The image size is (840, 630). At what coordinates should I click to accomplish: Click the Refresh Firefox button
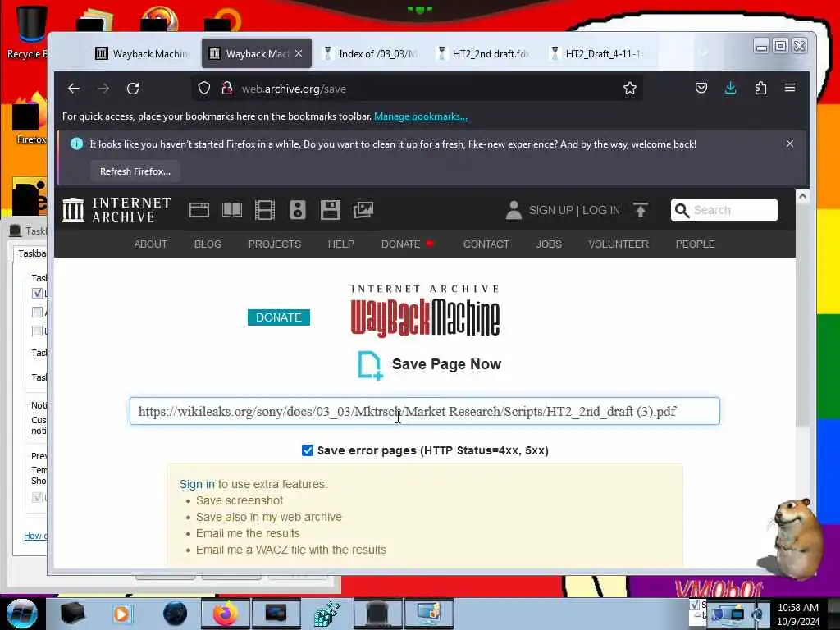(x=135, y=171)
